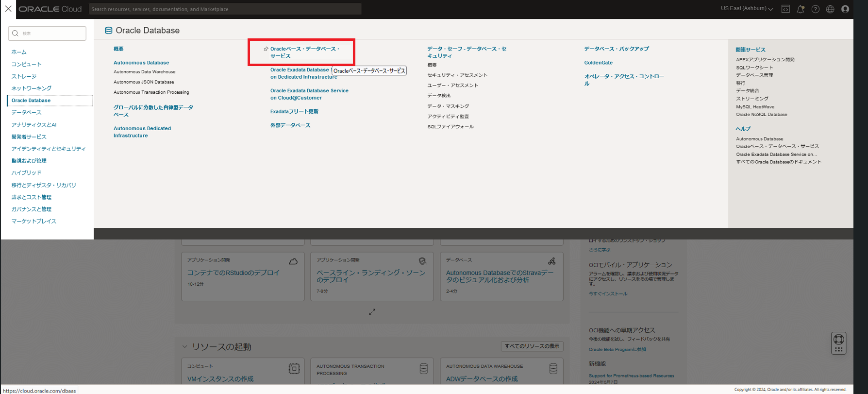
Task: Open SQLファイアウォール link
Action: tap(451, 127)
